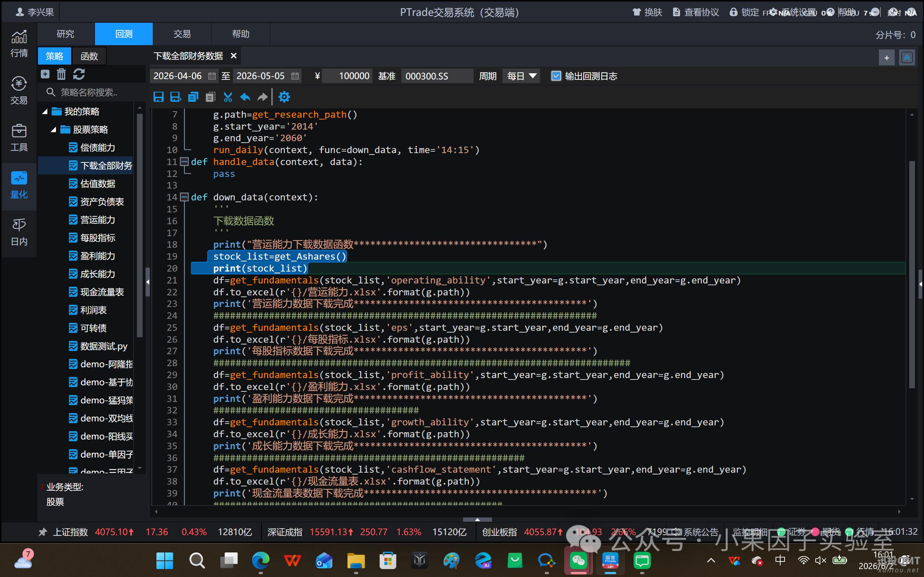
Task: Click the strategy name search field
Action: click(92, 92)
